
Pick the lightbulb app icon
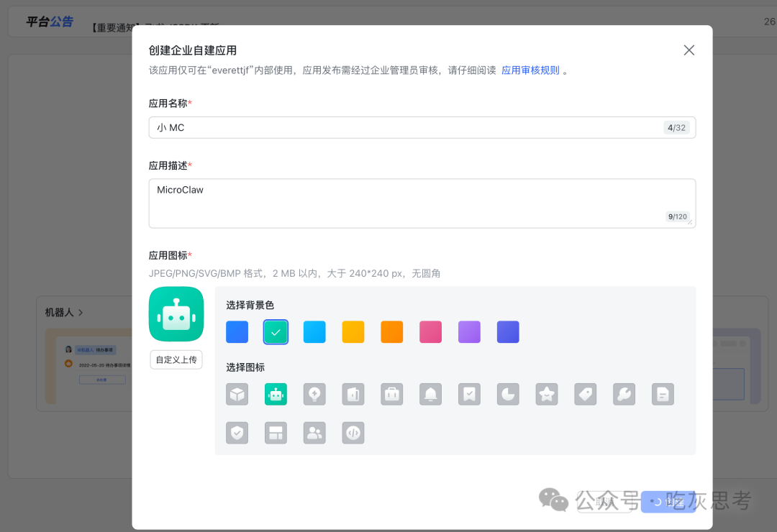(314, 394)
